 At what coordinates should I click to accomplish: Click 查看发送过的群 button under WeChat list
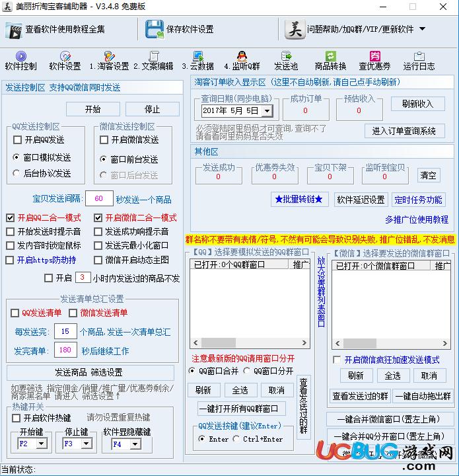click(x=360, y=396)
